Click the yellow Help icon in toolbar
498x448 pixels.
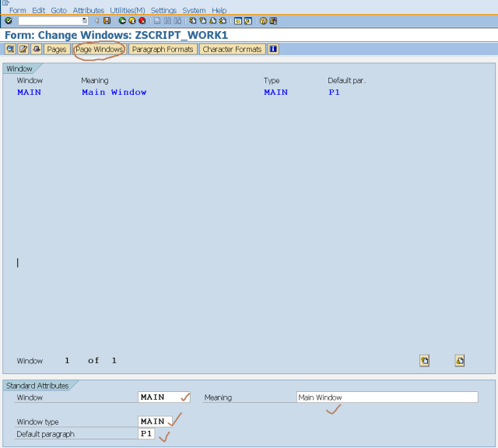263,21
